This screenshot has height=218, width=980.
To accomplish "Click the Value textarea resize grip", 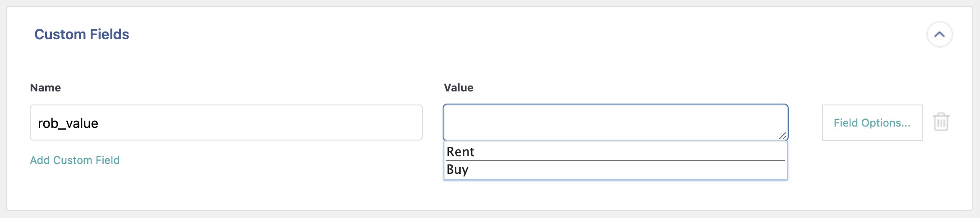I will coord(783,136).
